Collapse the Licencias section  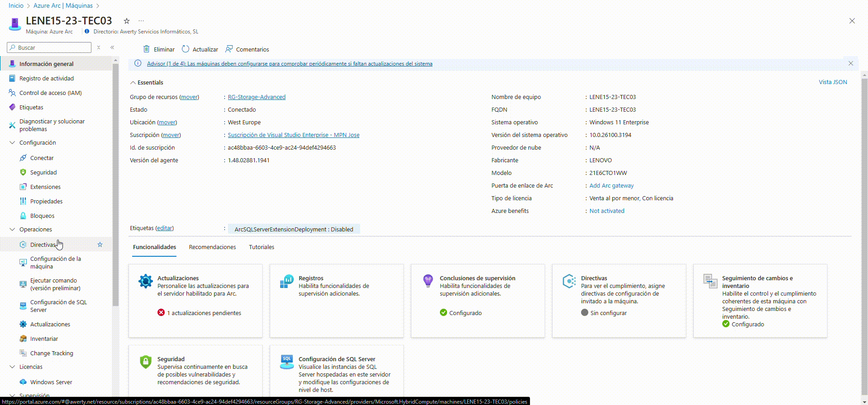coord(12,367)
